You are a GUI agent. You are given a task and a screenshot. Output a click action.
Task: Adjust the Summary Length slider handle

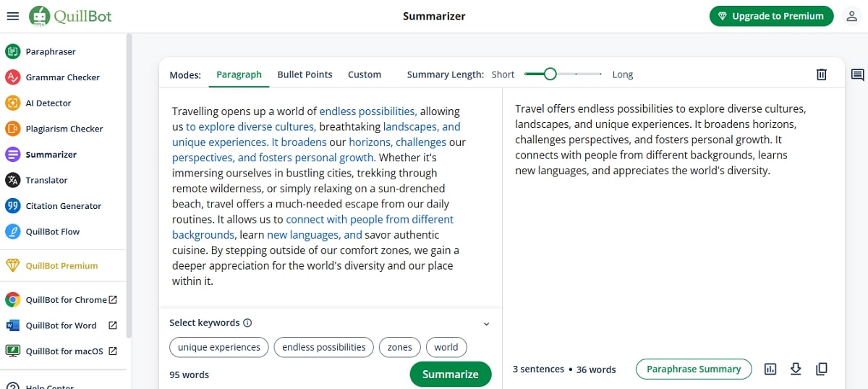coord(550,74)
